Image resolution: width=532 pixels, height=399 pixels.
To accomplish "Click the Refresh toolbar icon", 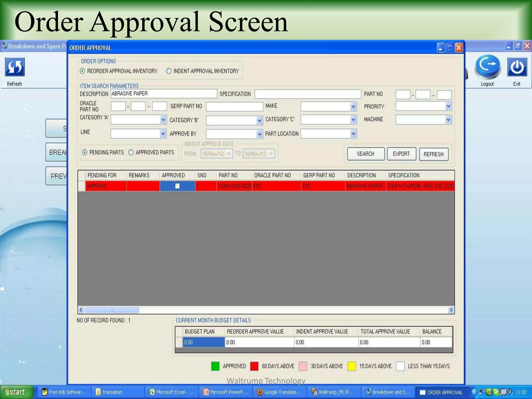I will [x=15, y=67].
